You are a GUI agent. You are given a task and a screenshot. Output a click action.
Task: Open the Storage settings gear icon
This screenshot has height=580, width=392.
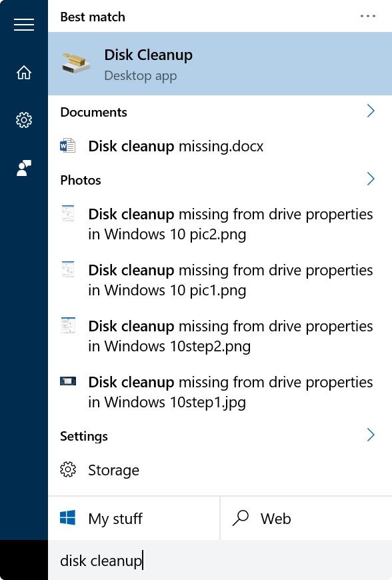coord(67,470)
